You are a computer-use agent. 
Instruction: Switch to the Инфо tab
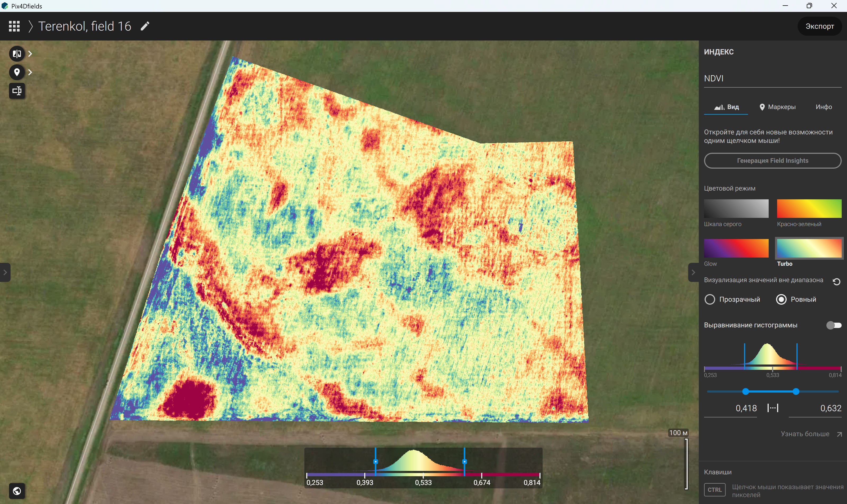point(823,107)
